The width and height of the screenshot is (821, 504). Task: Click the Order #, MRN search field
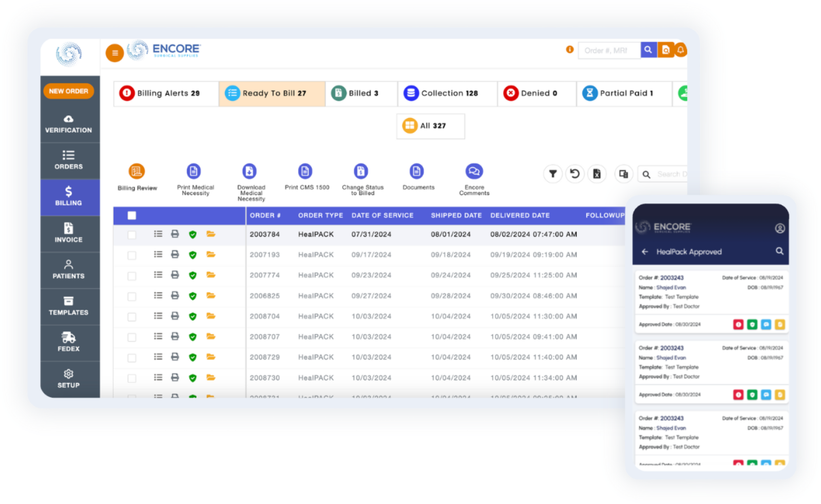(x=609, y=50)
